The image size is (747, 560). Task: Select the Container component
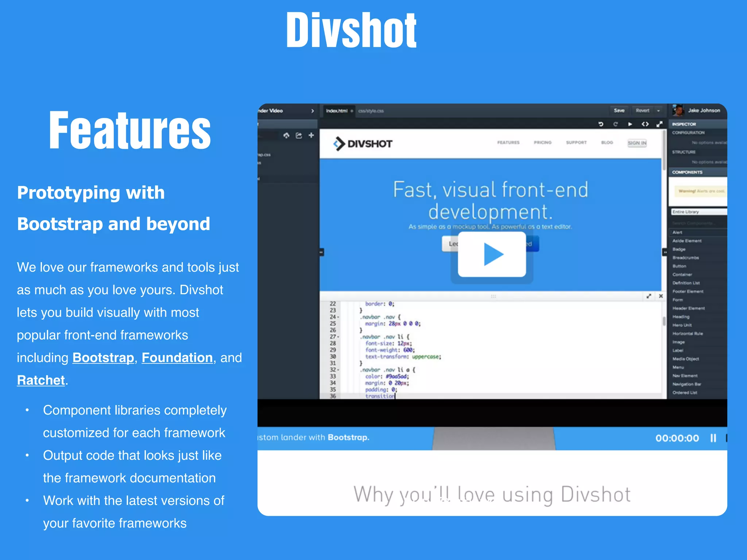coord(698,274)
